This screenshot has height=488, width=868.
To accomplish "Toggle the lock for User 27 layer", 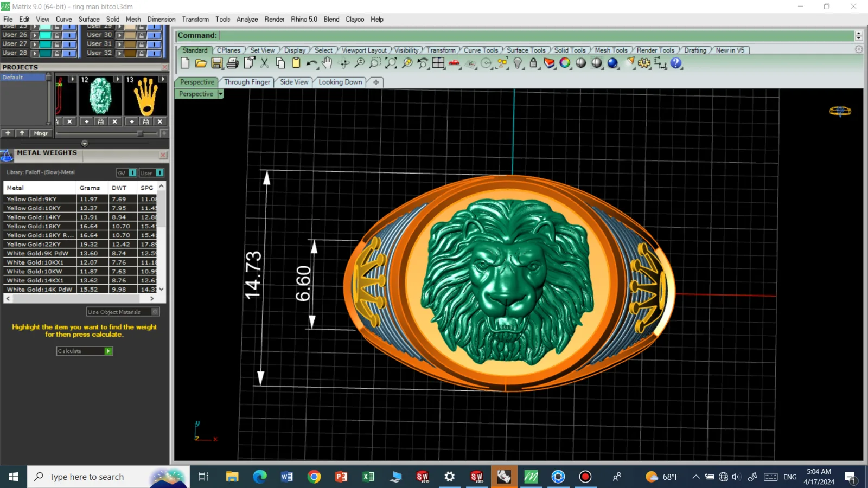I will (x=56, y=44).
